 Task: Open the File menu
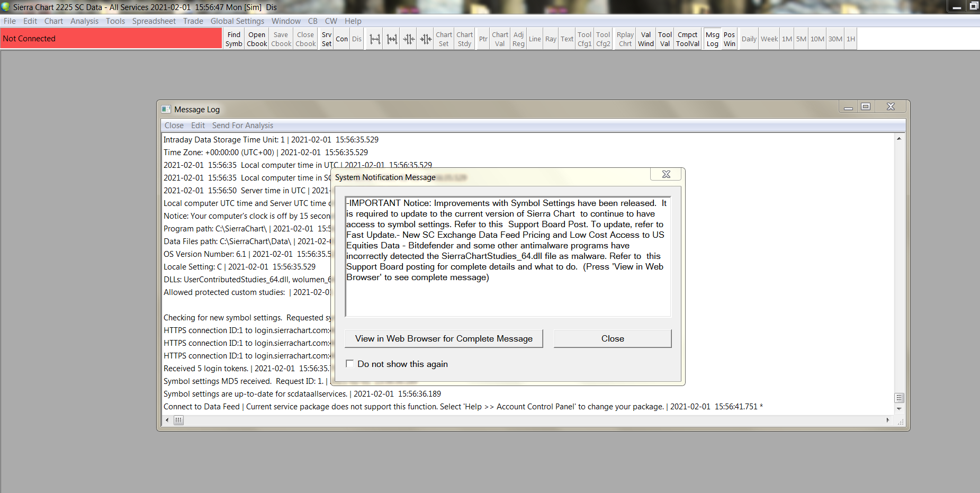(10, 21)
